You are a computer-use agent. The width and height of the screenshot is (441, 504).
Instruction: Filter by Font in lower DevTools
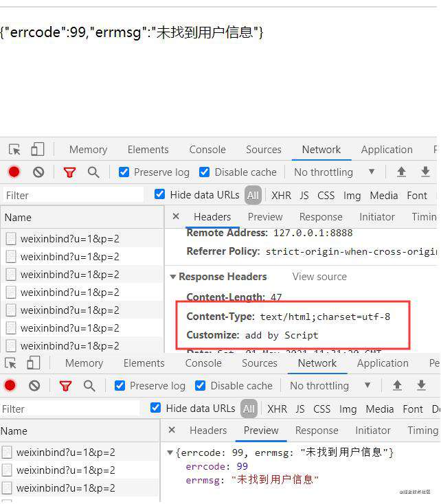[x=413, y=409]
